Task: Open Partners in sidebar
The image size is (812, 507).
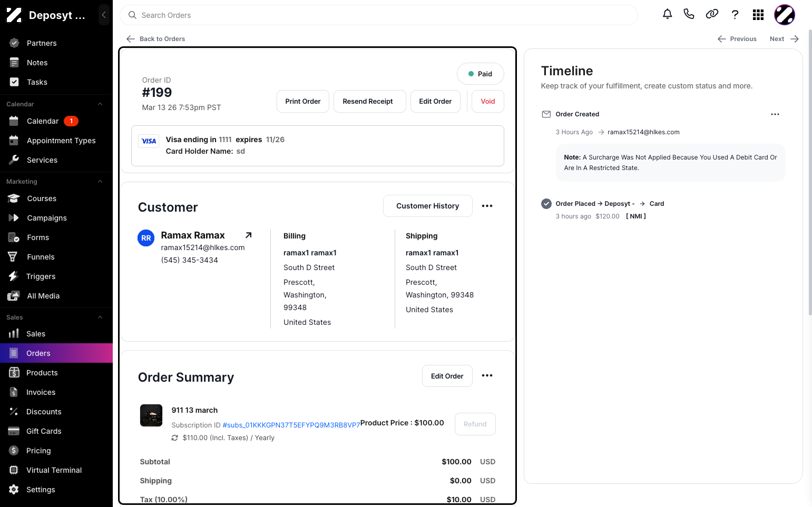Action: [56, 43]
